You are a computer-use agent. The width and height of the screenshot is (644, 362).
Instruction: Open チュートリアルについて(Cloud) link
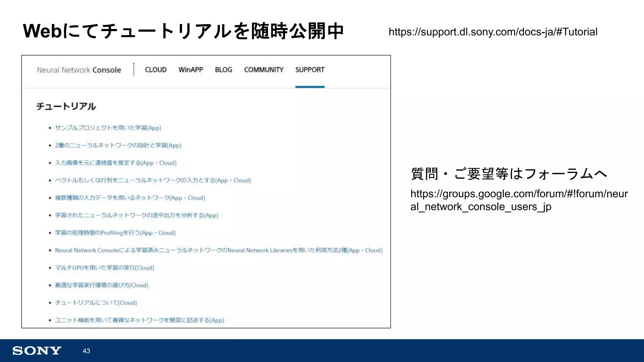point(96,303)
